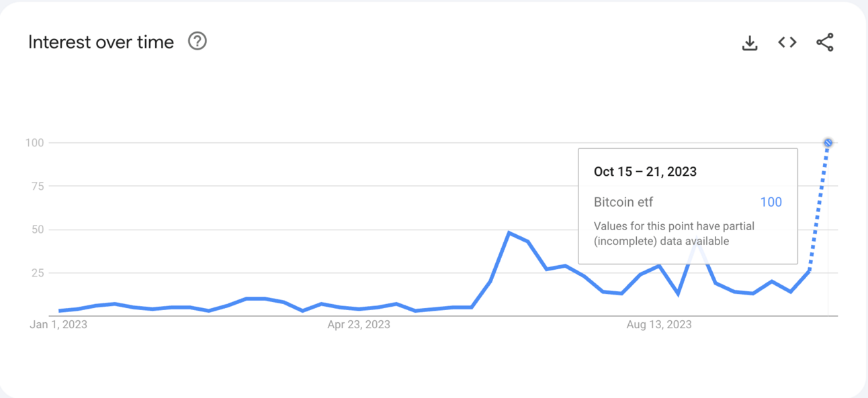Select the Aug 13, 2023 axis label

pyautogui.click(x=659, y=325)
